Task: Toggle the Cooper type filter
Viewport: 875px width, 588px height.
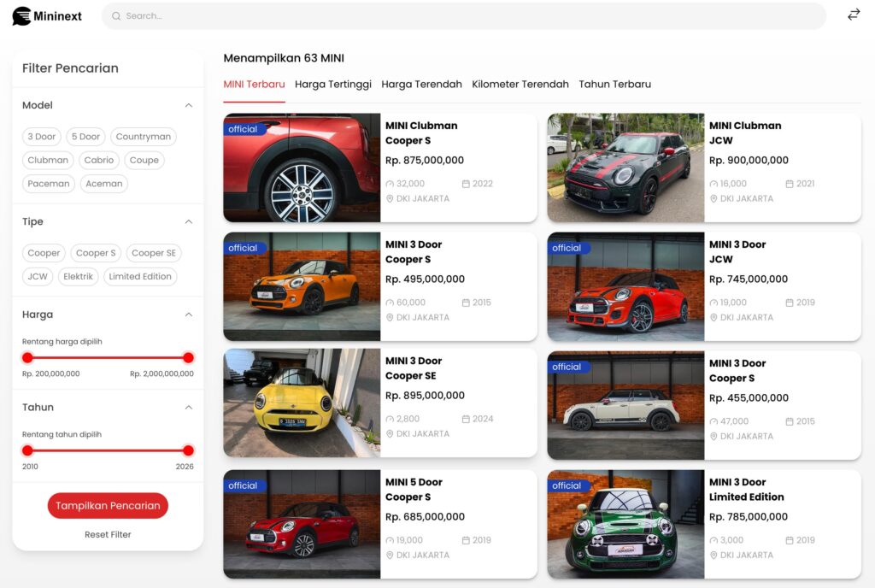Action: coord(44,253)
